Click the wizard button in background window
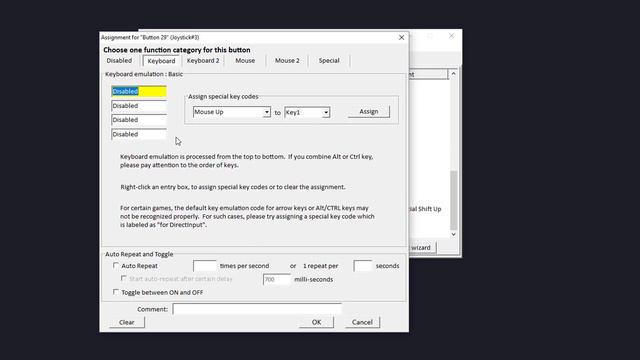Viewport: 640px width, 360px height. (422, 248)
